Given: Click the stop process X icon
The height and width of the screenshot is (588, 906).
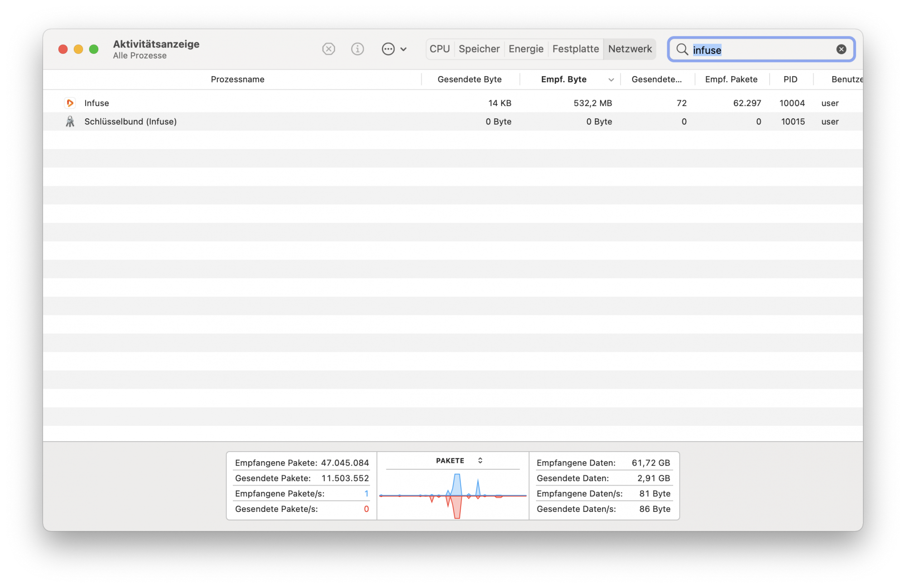Looking at the screenshot, I should (x=328, y=49).
